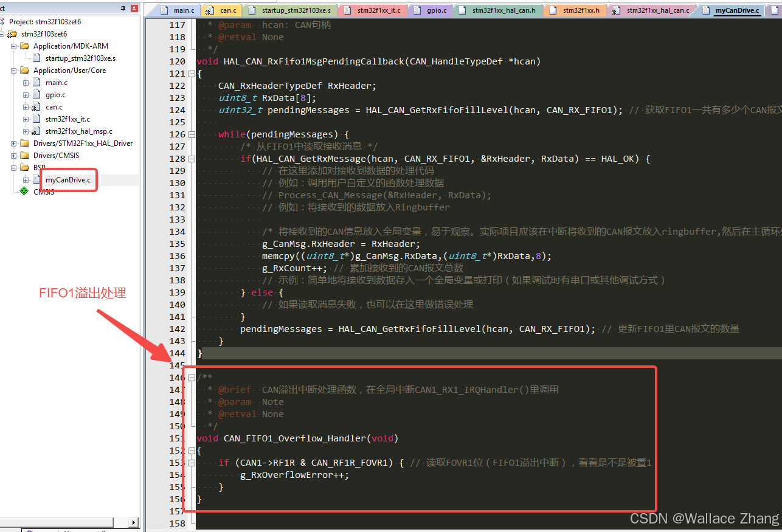
Task: Collapse the BSP group
Action: [x=14, y=168]
